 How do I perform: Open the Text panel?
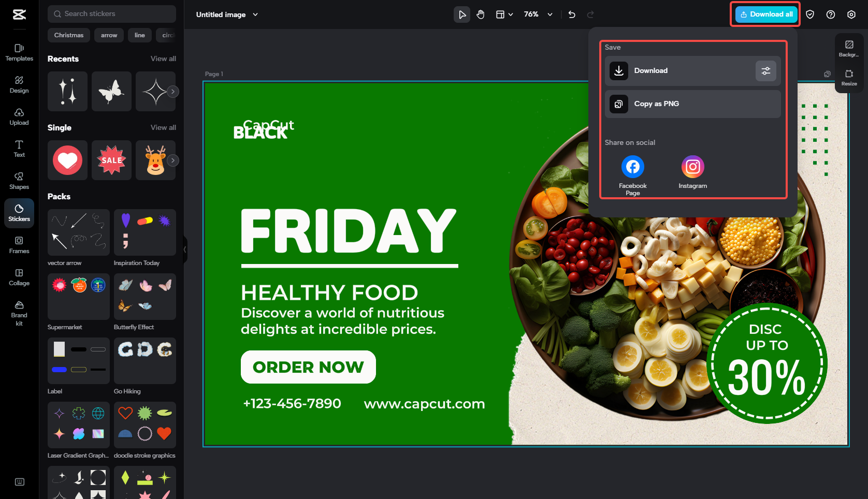[x=19, y=149]
